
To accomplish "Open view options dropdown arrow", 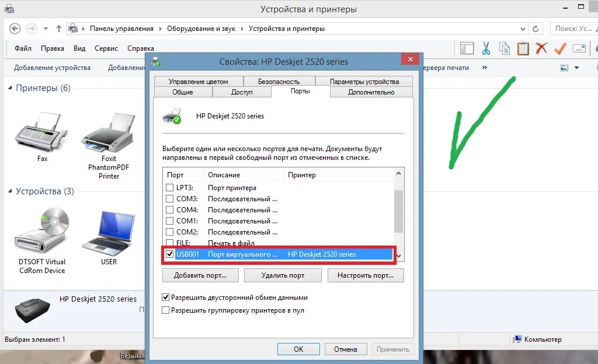I will (x=576, y=68).
